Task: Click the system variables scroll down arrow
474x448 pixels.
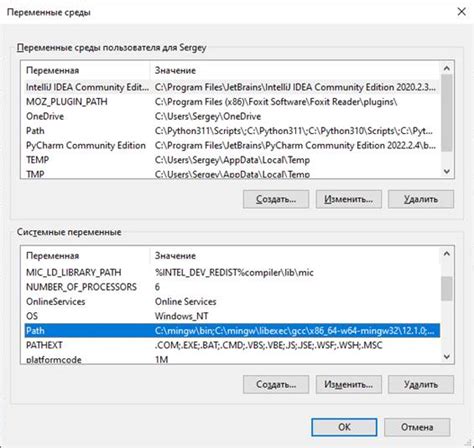Action: pyautogui.click(x=447, y=357)
